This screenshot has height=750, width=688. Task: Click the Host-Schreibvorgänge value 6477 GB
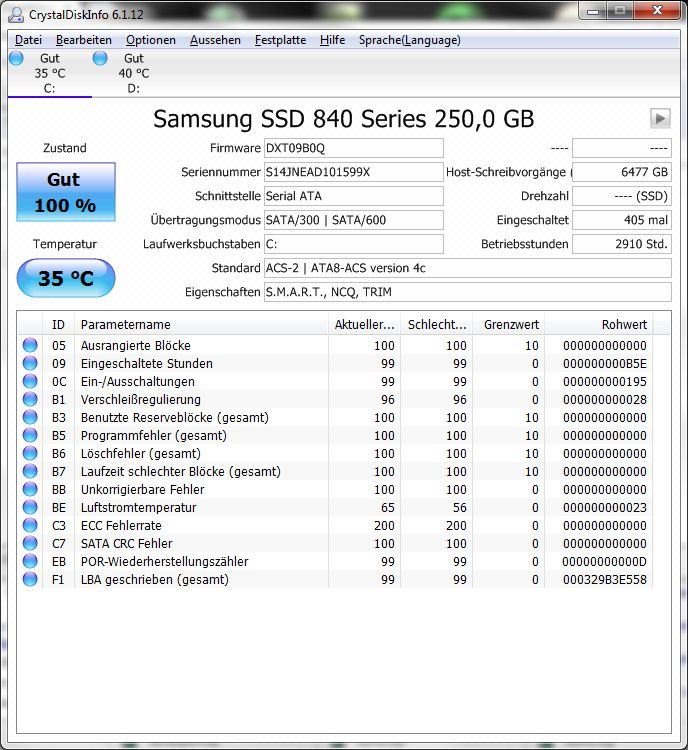pos(621,172)
